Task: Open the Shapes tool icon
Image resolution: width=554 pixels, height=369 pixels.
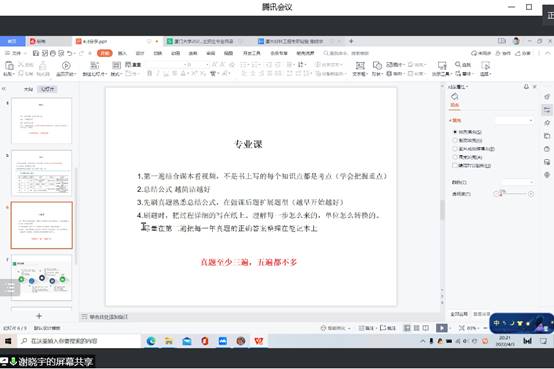Action: [377, 66]
